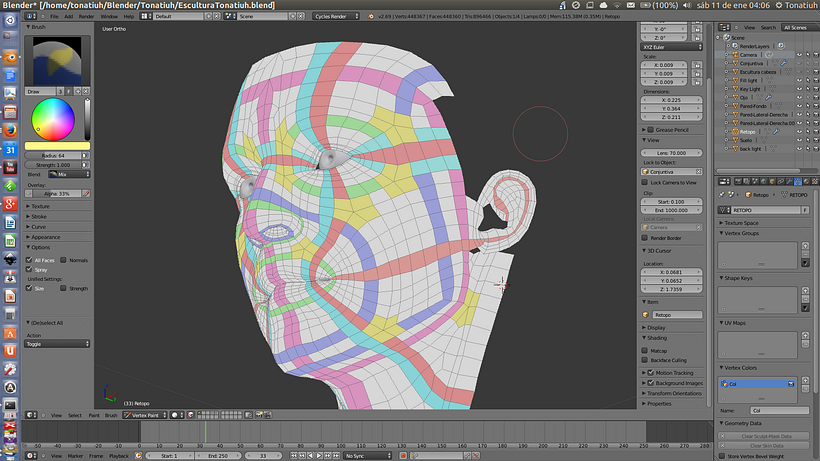This screenshot has height=461, width=820.
Task: Toggle visibility eye for Camera
Action: pyautogui.click(x=799, y=55)
